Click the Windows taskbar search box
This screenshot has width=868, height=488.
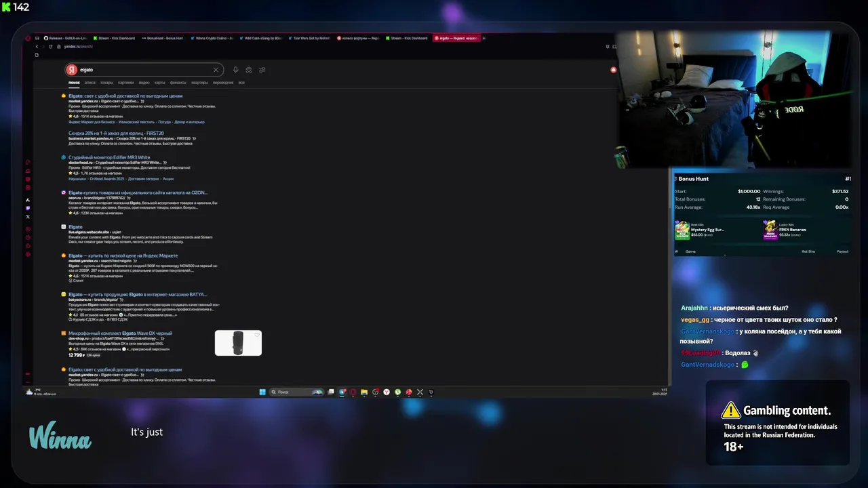296,392
